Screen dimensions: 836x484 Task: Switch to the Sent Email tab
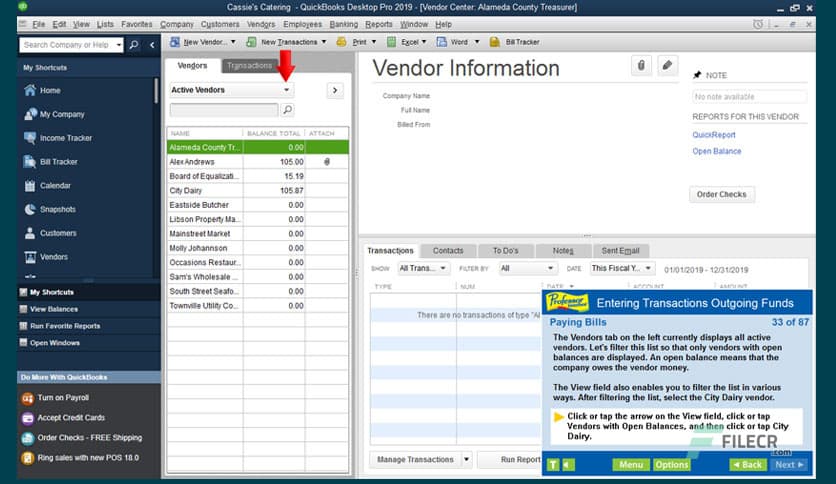(620, 251)
